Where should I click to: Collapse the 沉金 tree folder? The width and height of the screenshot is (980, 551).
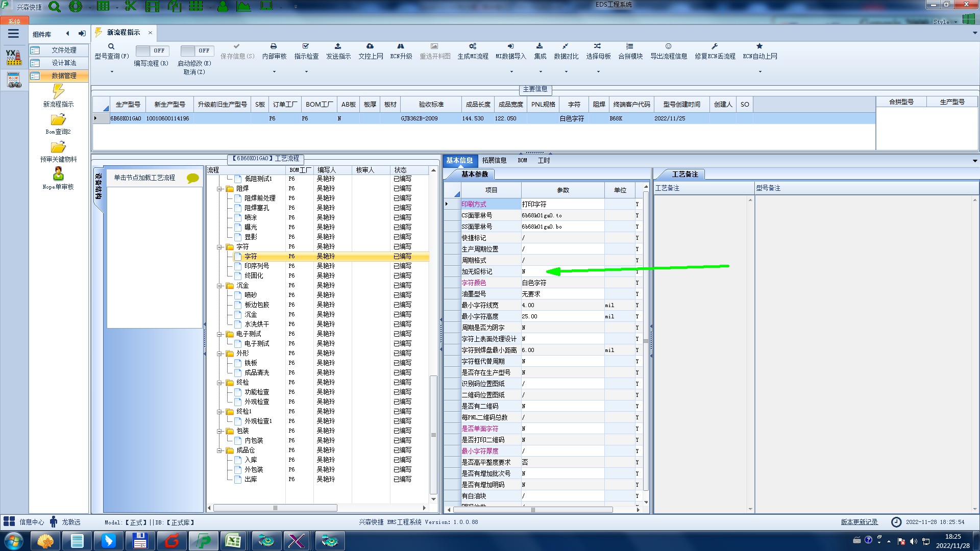pos(219,286)
